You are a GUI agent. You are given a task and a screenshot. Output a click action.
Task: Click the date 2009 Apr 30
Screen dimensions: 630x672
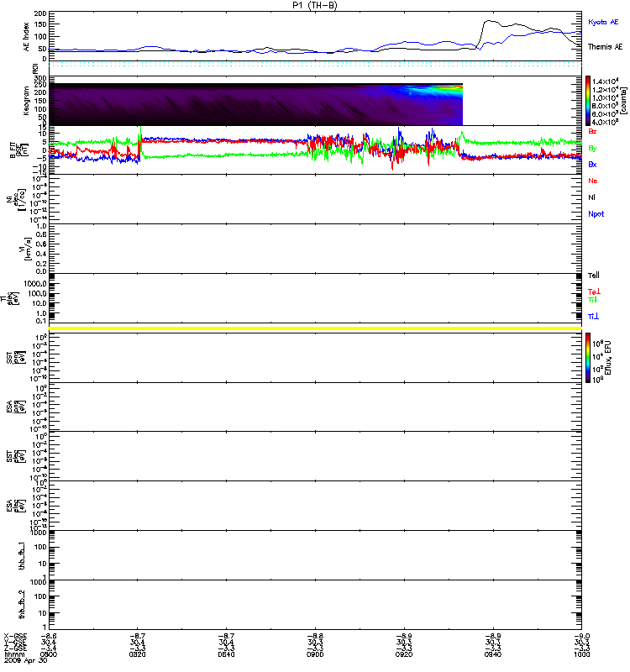[26, 660]
